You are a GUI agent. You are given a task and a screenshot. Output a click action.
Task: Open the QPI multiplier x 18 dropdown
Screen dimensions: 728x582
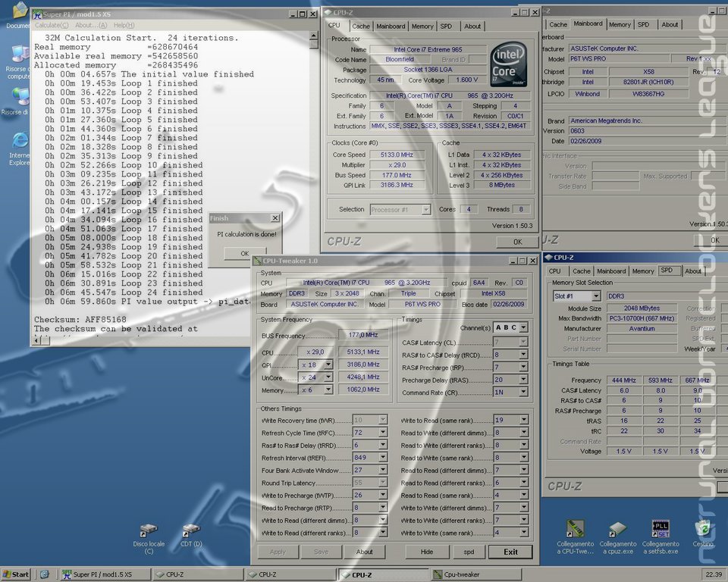coord(328,365)
